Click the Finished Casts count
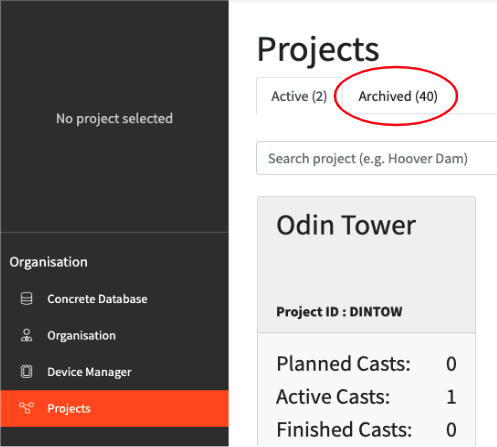 [x=451, y=429]
